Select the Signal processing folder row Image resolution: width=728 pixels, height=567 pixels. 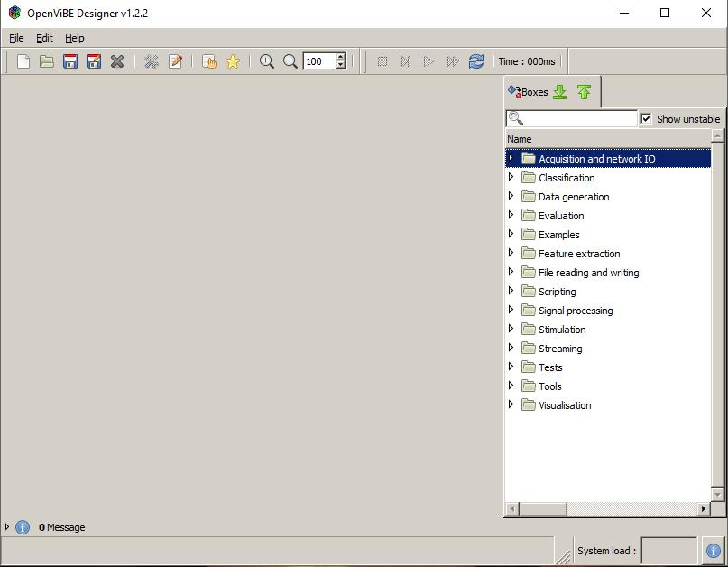pos(608,311)
